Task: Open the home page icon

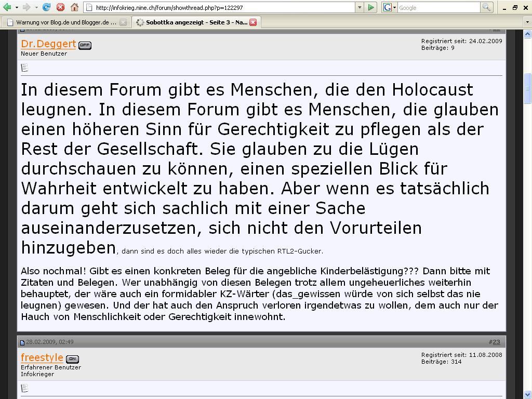Action: click(74, 7)
